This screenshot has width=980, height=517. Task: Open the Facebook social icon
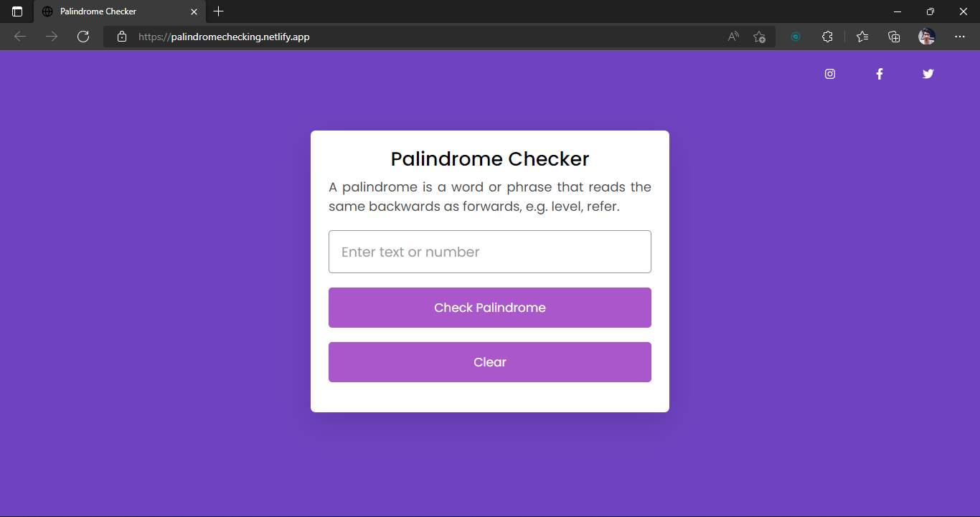(880, 74)
